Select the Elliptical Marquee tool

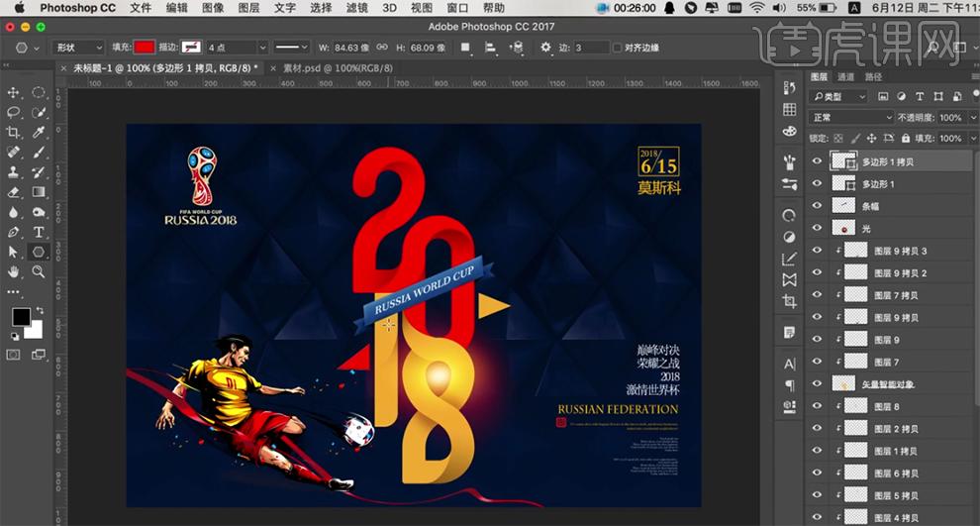click(x=39, y=92)
